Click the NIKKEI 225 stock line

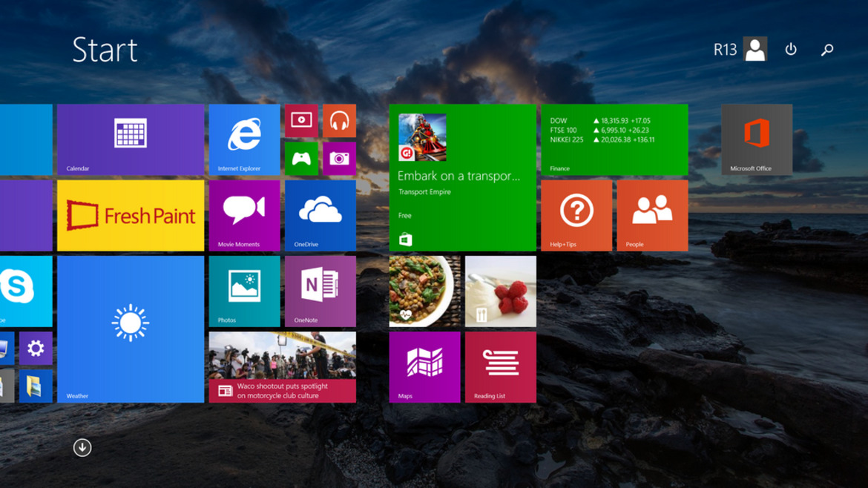tap(602, 140)
